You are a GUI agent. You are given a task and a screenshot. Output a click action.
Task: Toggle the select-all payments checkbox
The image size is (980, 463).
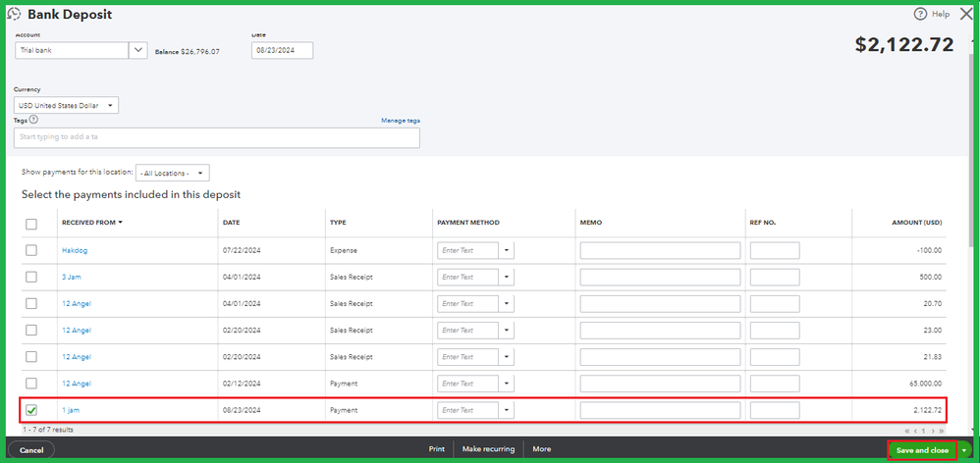pos(31,224)
